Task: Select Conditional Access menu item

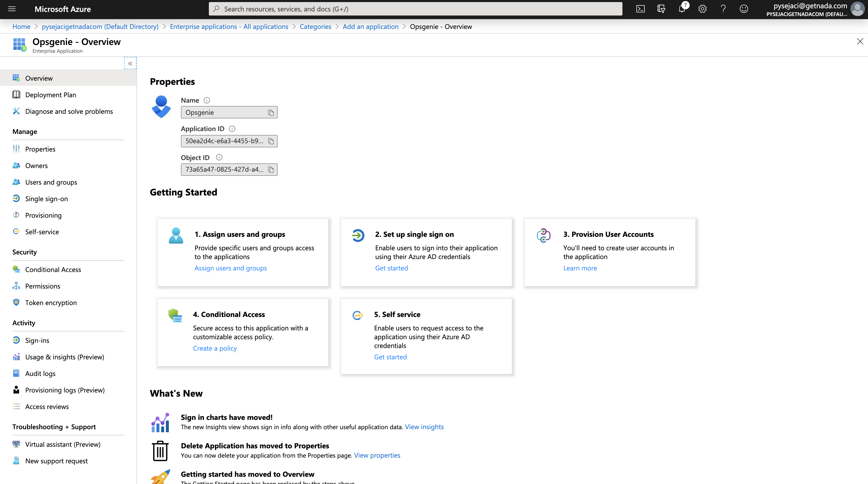Action: [x=53, y=270]
